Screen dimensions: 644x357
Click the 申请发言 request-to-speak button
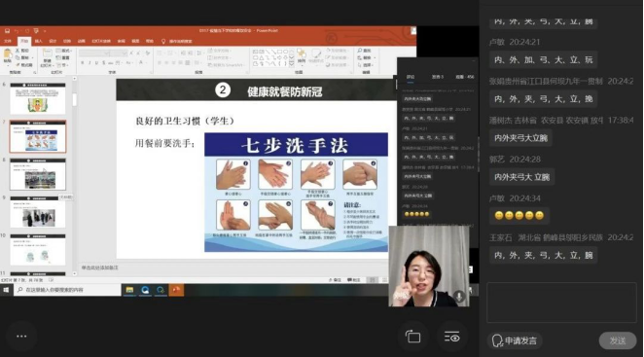pyautogui.click(x=515, y=340)
